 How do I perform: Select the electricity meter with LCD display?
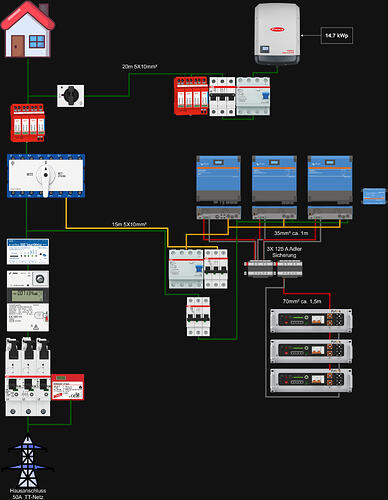pyautogui.click(x=28, y=301)
